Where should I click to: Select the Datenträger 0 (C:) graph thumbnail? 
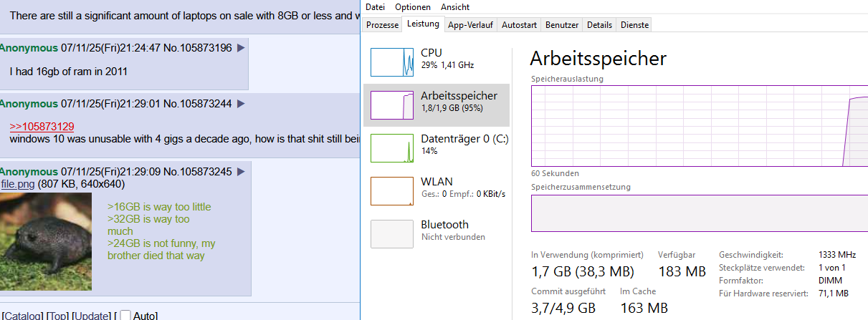tap(392, 148)
